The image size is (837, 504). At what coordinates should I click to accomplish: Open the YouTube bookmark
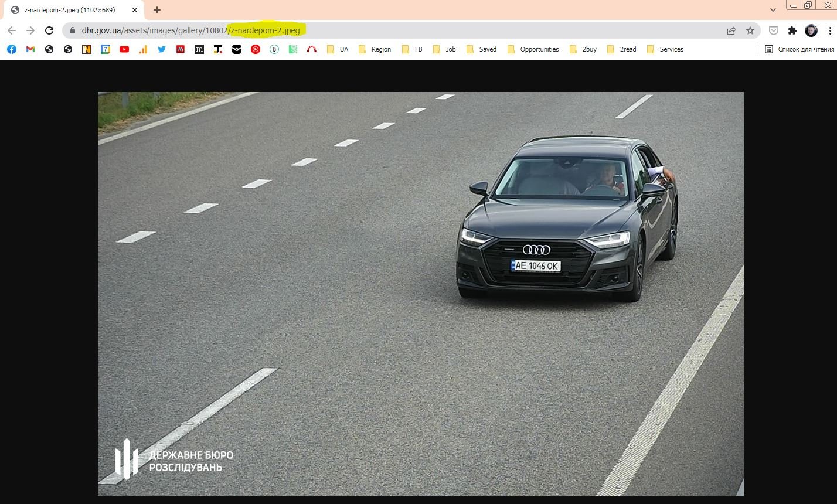pos(124,49)
